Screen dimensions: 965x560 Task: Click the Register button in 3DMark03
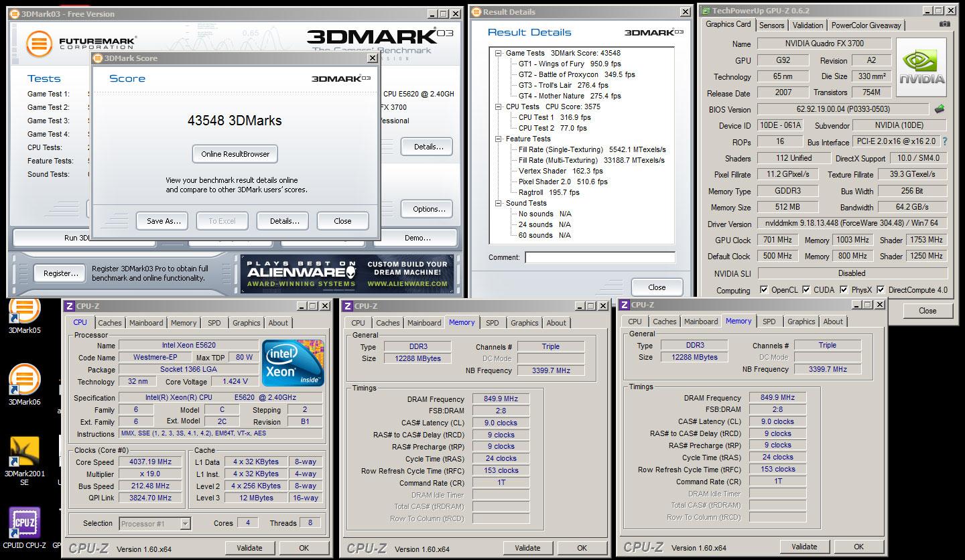pyautogui.click(x=60, y=273)
